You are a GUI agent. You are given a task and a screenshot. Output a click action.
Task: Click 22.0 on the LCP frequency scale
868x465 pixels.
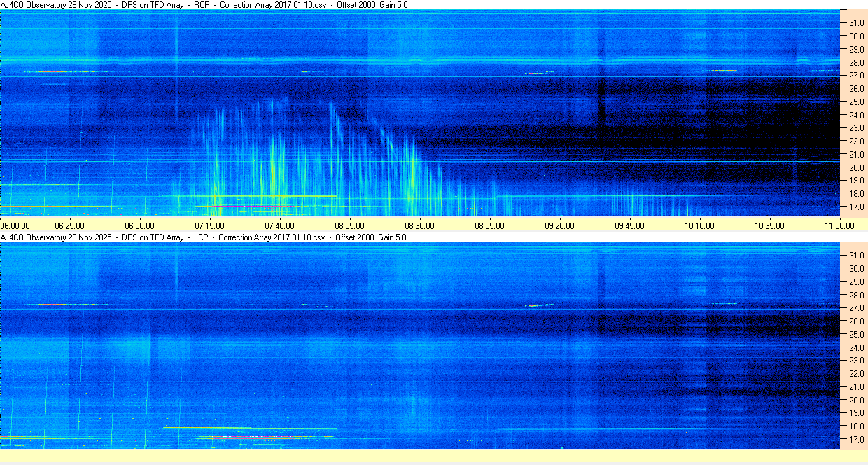click(x=856, y=374)
